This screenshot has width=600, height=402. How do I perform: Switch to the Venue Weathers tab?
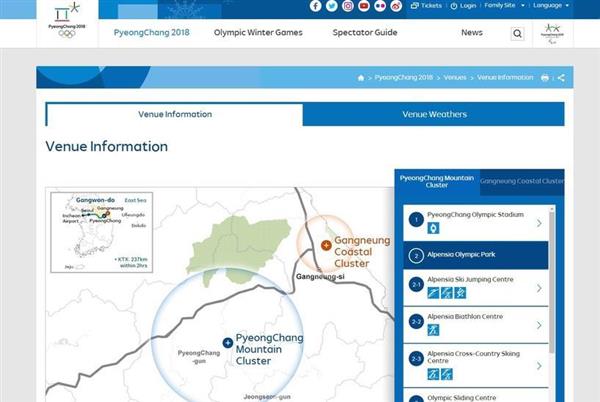434,114
